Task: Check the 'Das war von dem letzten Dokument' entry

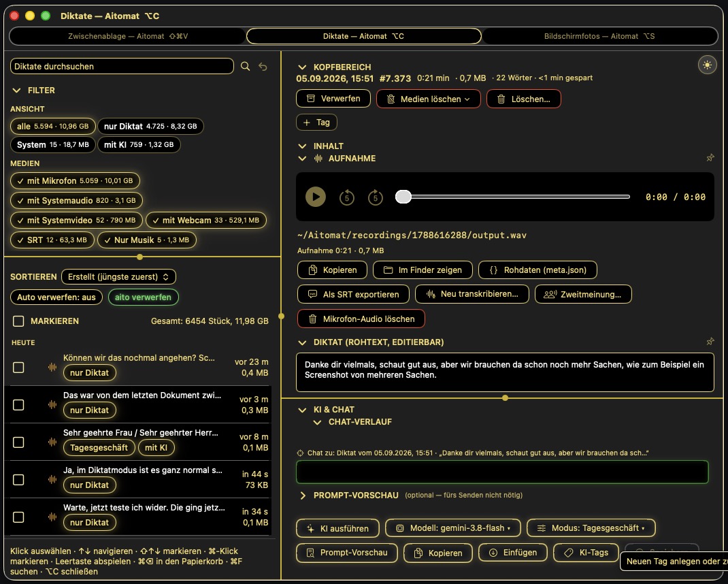Action: pos(18,405)
